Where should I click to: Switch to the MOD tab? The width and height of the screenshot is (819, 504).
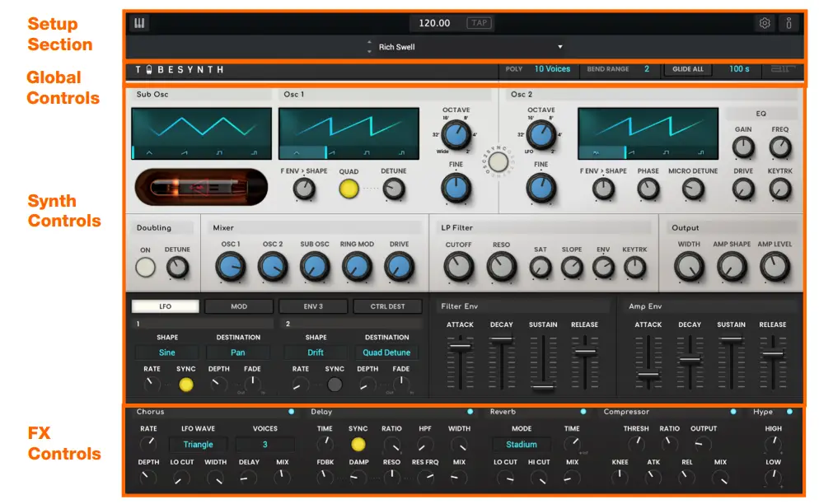[238, 306]
